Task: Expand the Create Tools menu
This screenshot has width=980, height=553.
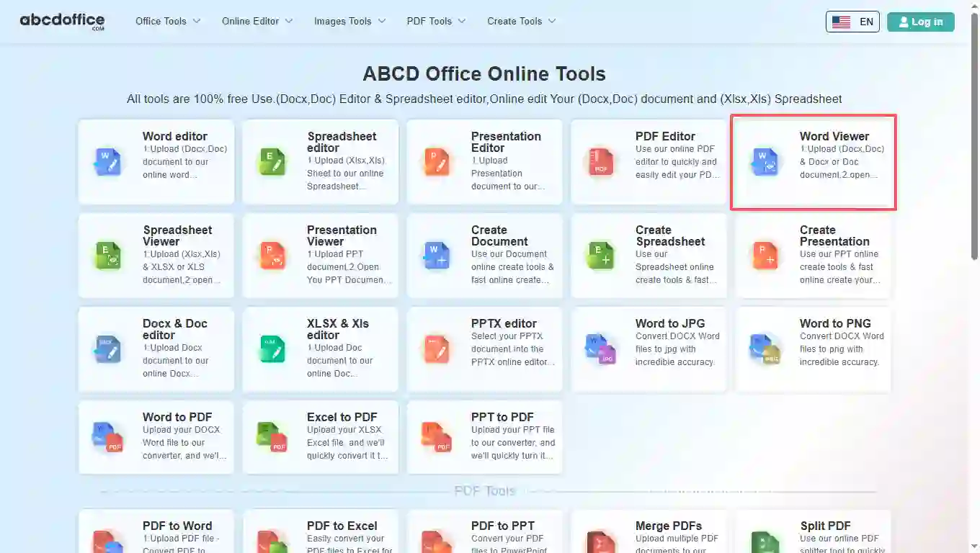Action: click(x=522, y=21)
